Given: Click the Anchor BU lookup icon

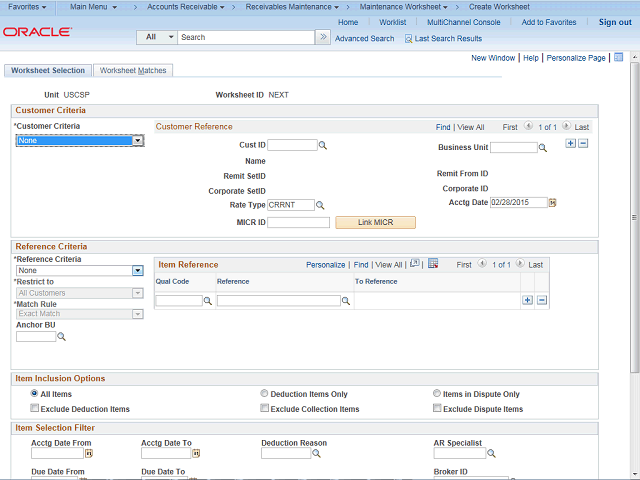Looking at the screenshot, I should coord(61,337).
